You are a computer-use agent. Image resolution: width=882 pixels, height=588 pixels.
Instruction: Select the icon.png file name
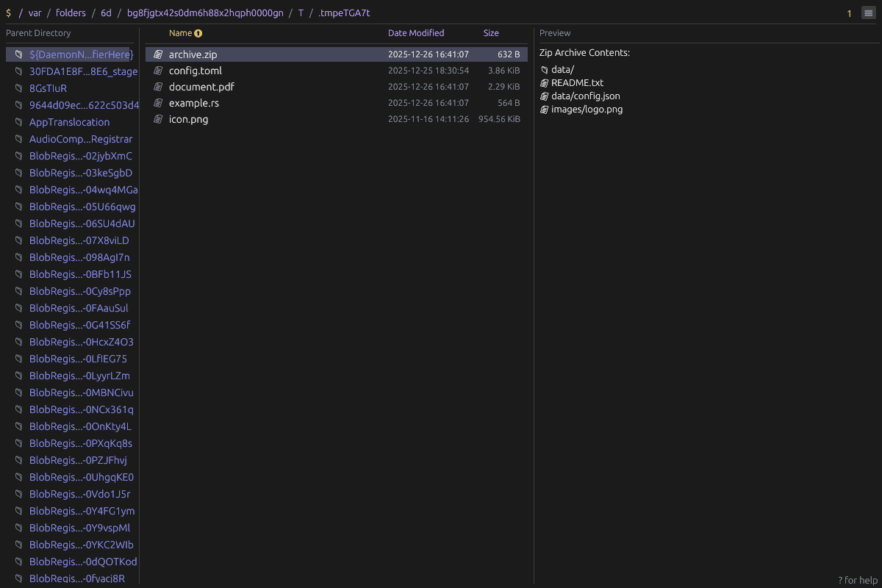[x=188, y=119]
